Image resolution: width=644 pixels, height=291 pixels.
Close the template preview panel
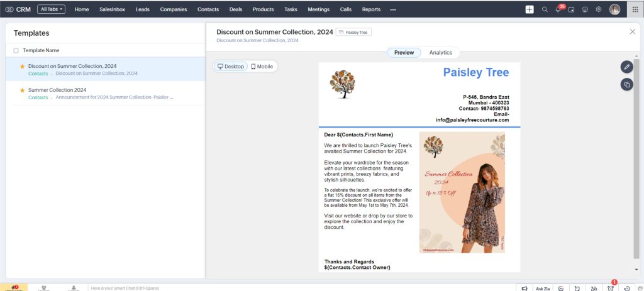coord(633,31)
